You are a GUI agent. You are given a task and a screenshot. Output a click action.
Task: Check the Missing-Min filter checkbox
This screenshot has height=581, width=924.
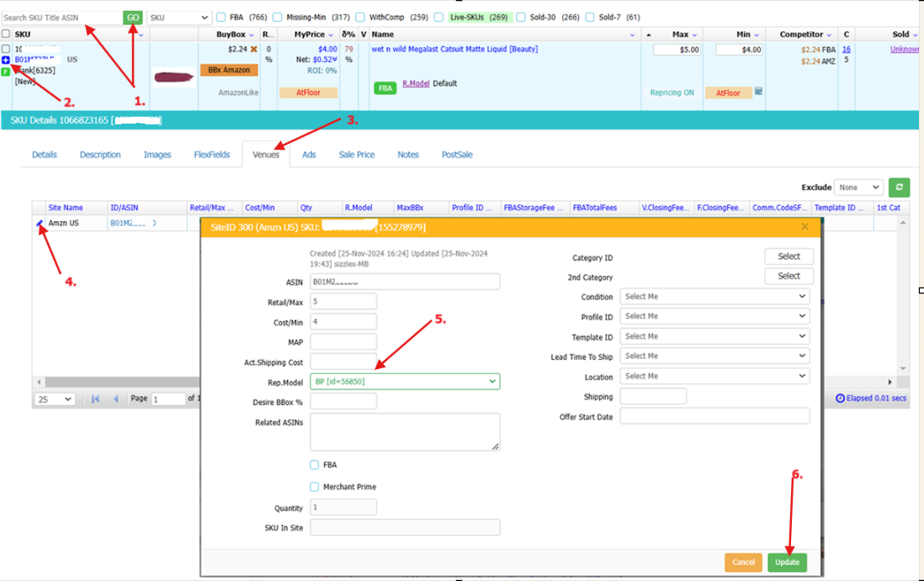278,17
